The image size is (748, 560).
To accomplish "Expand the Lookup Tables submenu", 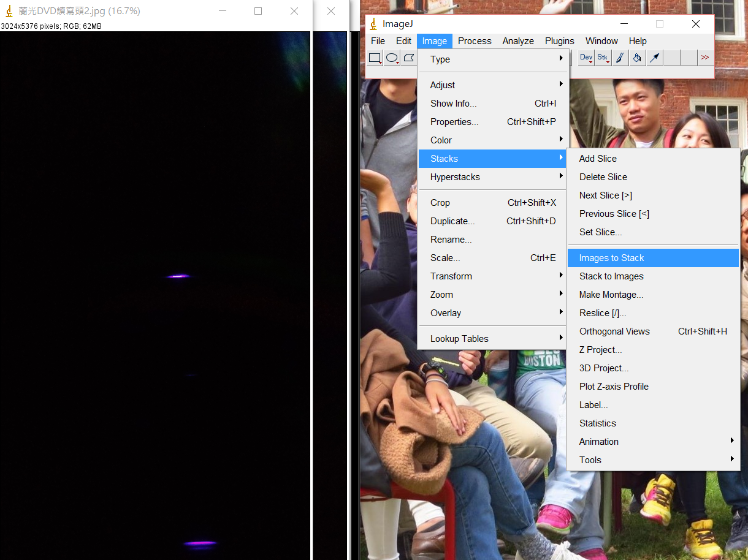I will [494, 339].
